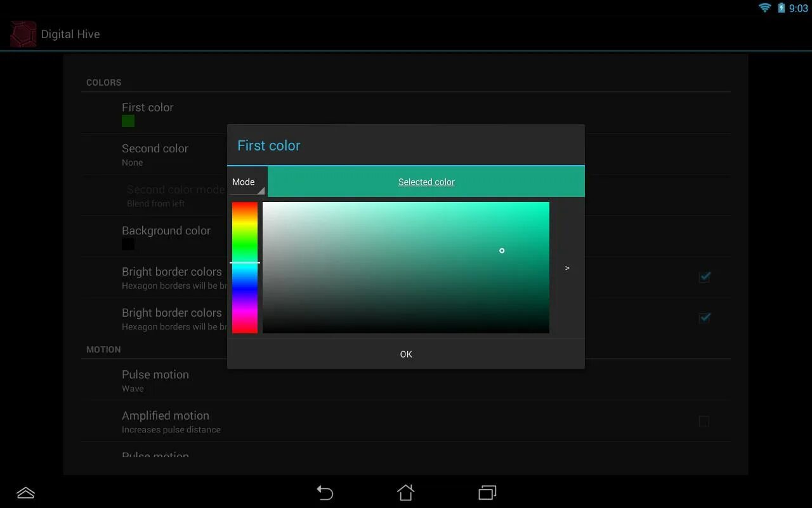Click the Digital Hive title text
Screen dimensions: 812x508
coord(70,34)
